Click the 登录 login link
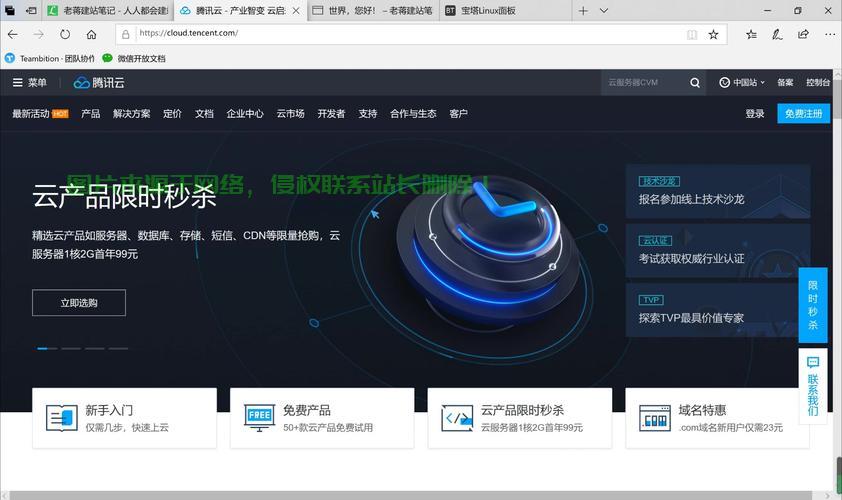This screenshot has height=500, width=842. (x=754, y=113)
